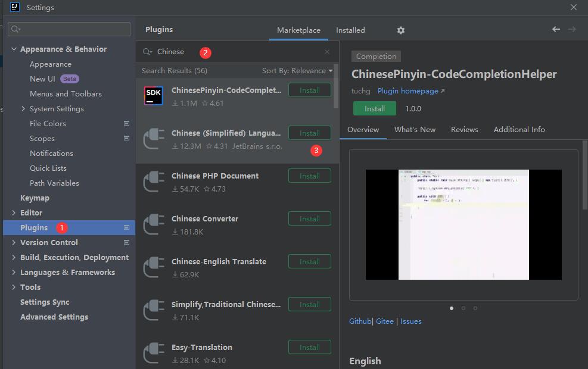Select Advanced Settings page

[x=54, y=317]
